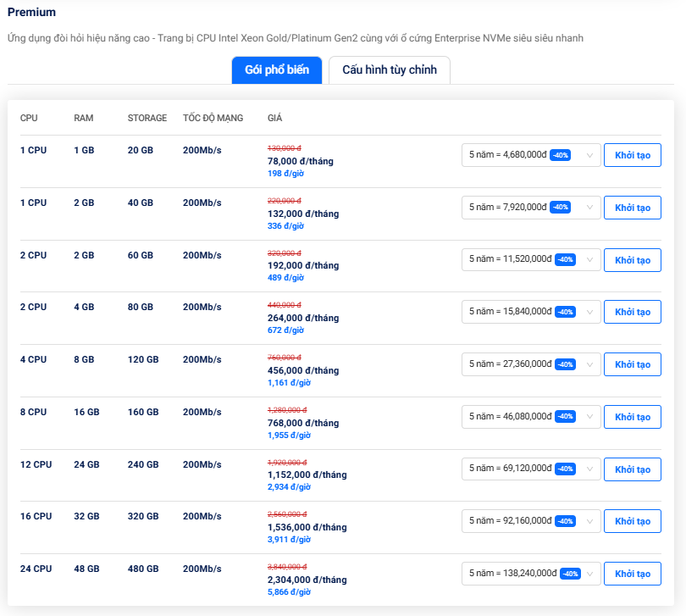Expand the 5 năm = 15,840,000đ dropdown

point(531,312)
